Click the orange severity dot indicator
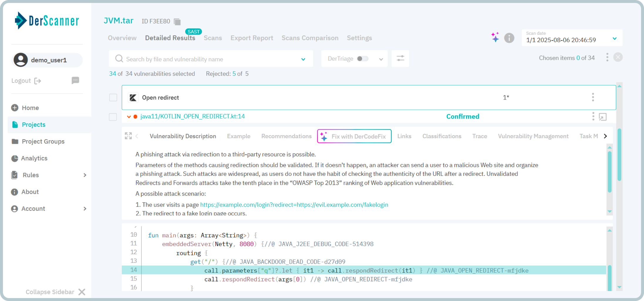 pos(135,117)
